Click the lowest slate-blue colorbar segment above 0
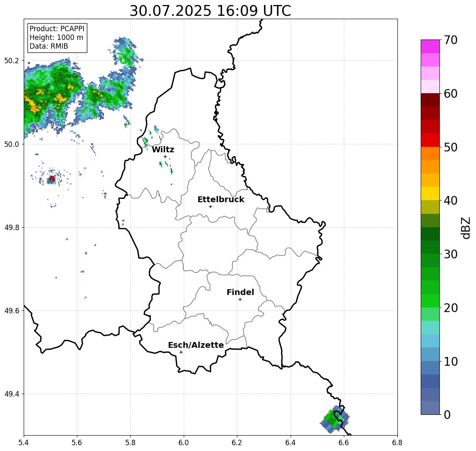Screen dimensions: 476x451 click(430, 408)
